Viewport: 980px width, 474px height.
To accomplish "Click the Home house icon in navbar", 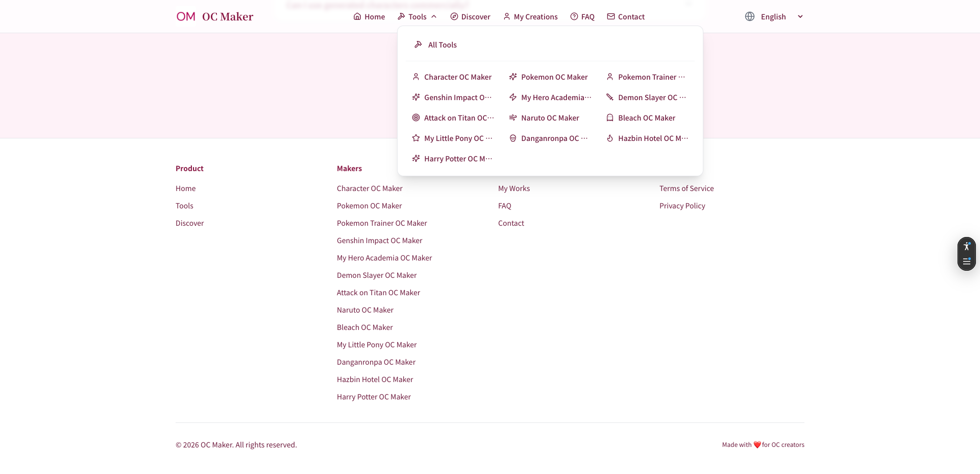I will point(357,16).
